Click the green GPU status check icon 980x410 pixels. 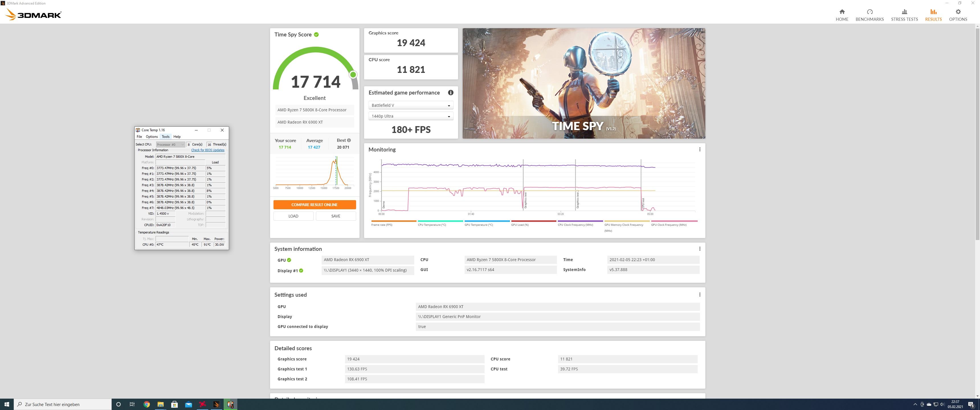point(289,260)
